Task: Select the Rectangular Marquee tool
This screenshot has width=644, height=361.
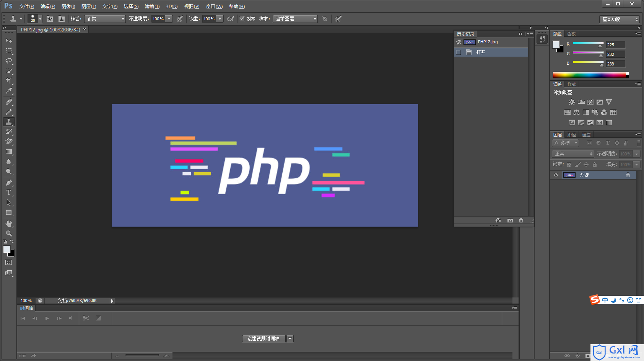Action: tap(8, 51)
